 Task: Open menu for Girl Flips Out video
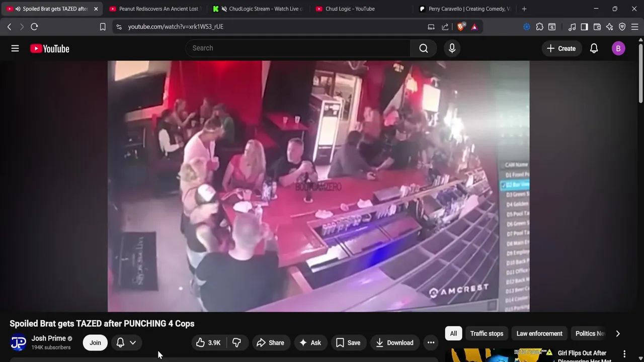coord(624,354)
